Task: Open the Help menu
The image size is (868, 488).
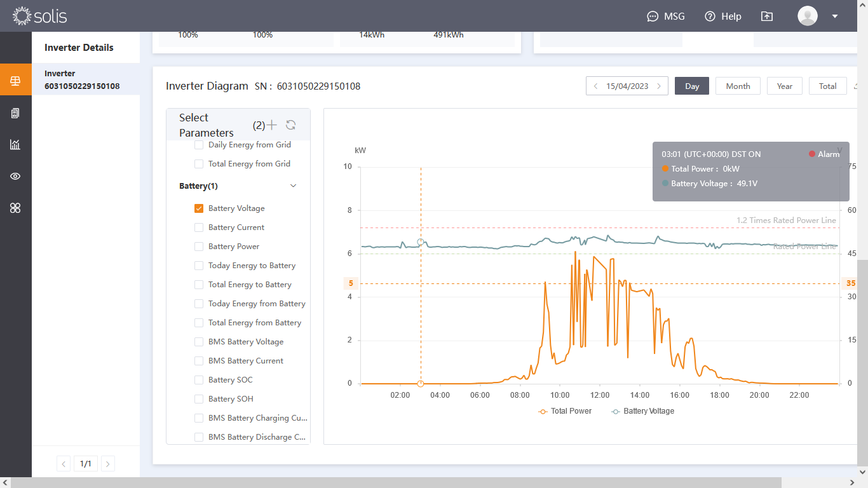Action: (723, 17)
